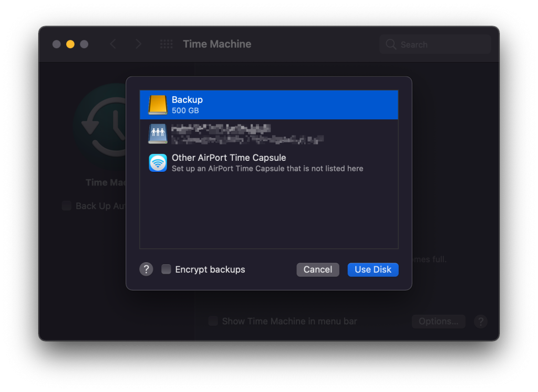Image resolution: width=538 pixels, height=392 pixels.
Task: Select the Backup 500 GB disk
Action: [268, 105]
